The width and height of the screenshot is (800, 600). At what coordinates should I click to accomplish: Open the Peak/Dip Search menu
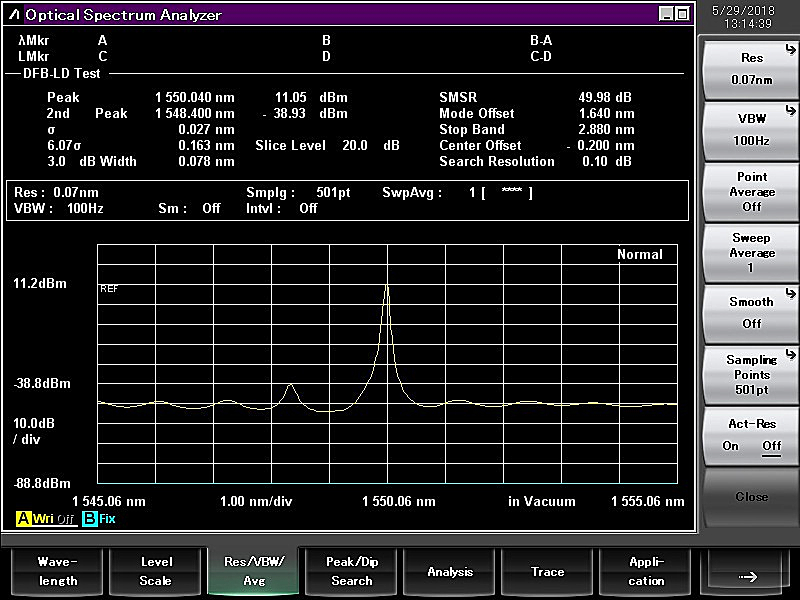click(352, 571)
